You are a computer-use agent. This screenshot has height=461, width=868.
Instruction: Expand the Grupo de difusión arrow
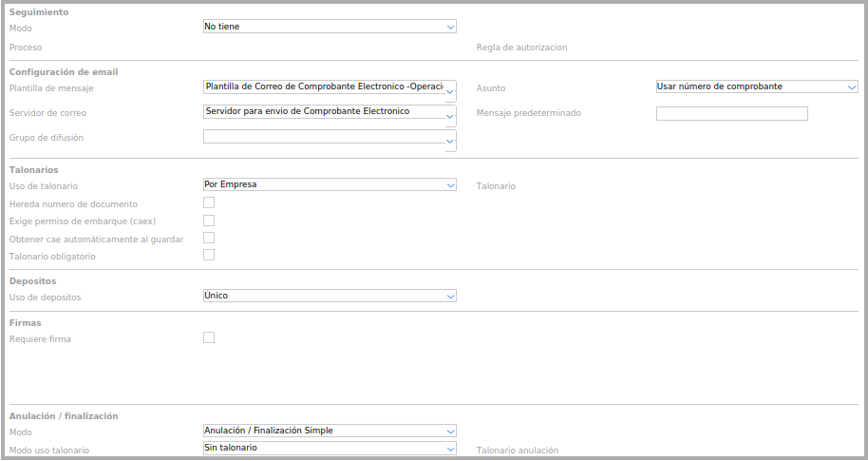click(451, 143)
